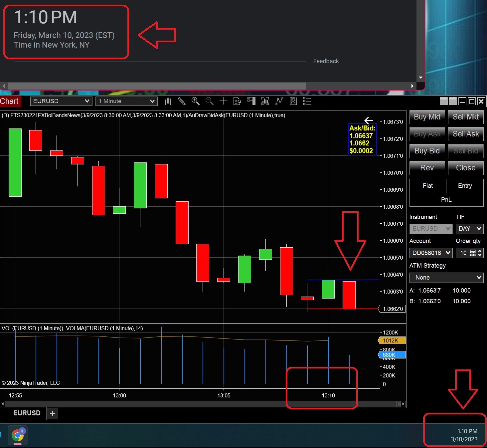Click the Sell Bid button

click(466, 151)
